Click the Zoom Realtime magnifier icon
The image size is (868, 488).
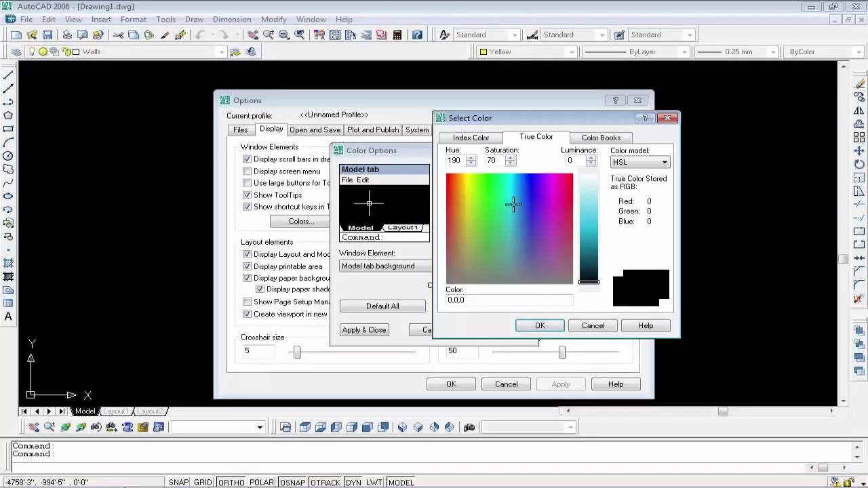coord(269,35)
